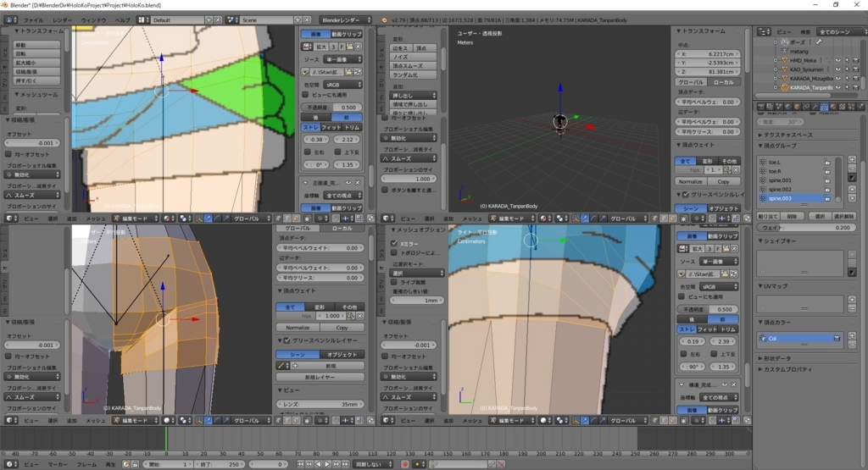Open the ファイル menu
This screenshot has height=470, width=868.
coord(33,20)
